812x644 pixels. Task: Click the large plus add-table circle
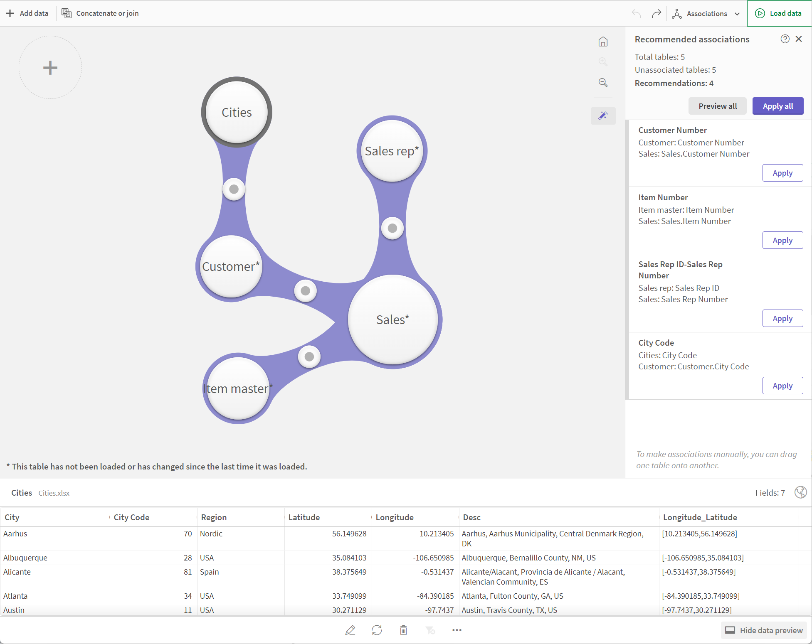[x=50, y=67]
